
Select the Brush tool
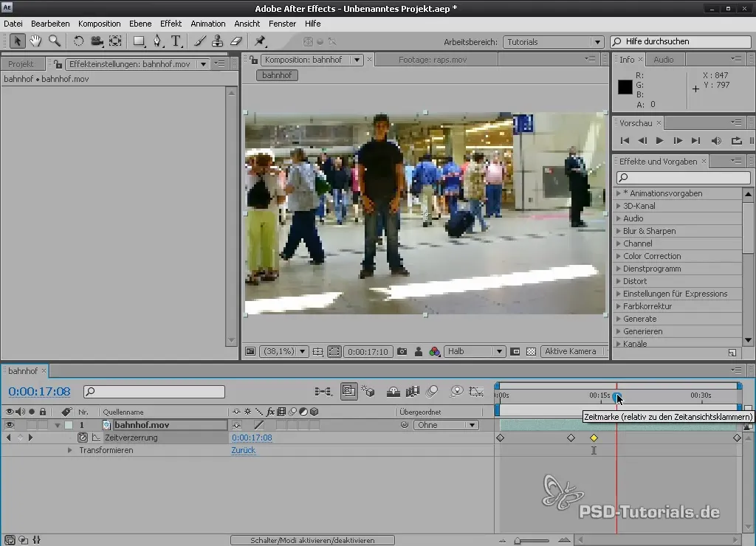pos(199,41)
